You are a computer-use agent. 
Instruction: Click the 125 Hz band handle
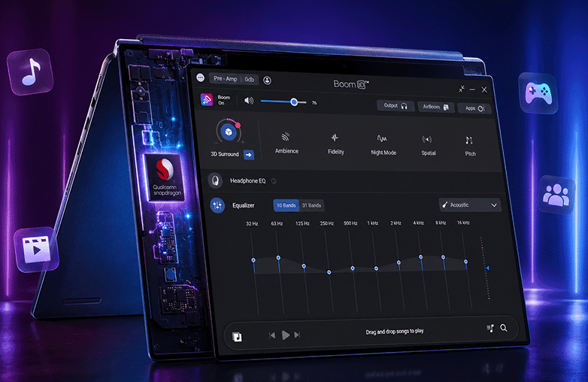point(304,265)
